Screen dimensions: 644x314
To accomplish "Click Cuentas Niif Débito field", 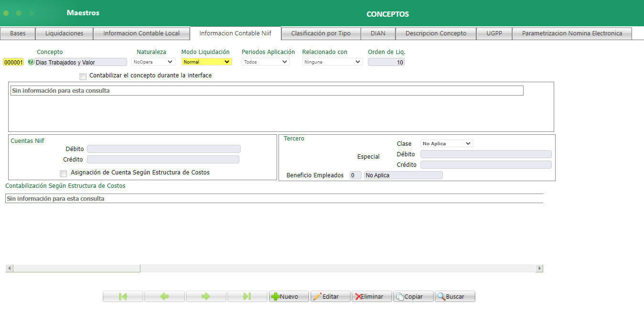I will tap(164, 149).
